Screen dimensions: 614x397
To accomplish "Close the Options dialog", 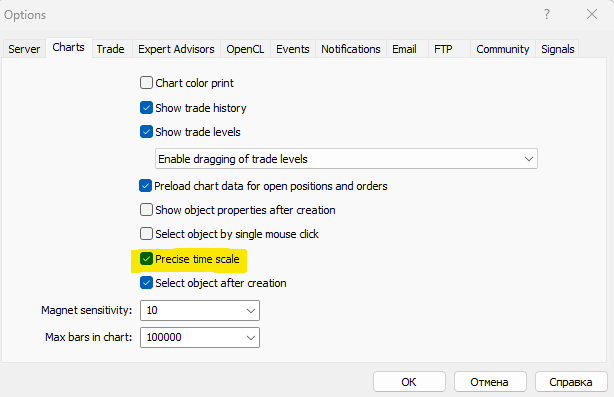I will [592, 14].
